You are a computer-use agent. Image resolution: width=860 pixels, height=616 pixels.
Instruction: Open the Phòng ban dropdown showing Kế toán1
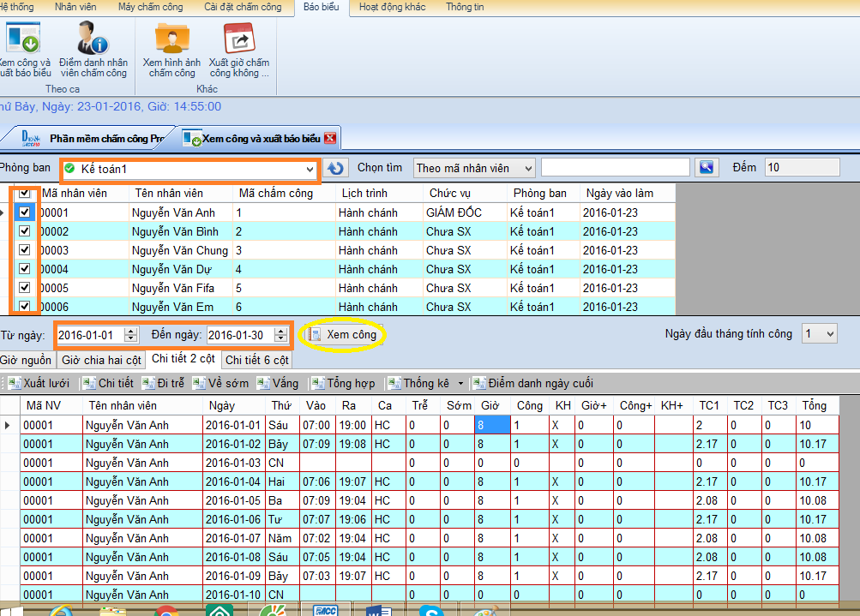189,169
